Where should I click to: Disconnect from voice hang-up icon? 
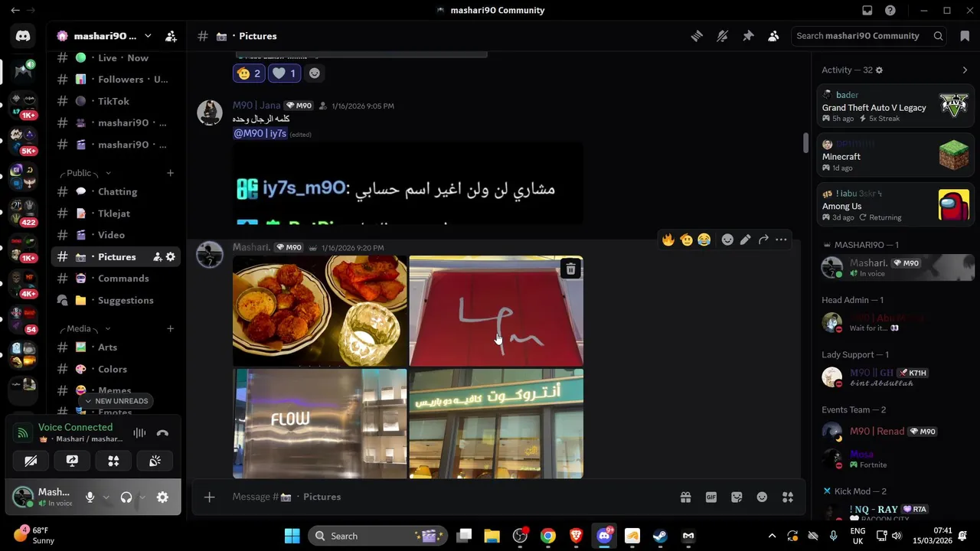tap(162, 433)
